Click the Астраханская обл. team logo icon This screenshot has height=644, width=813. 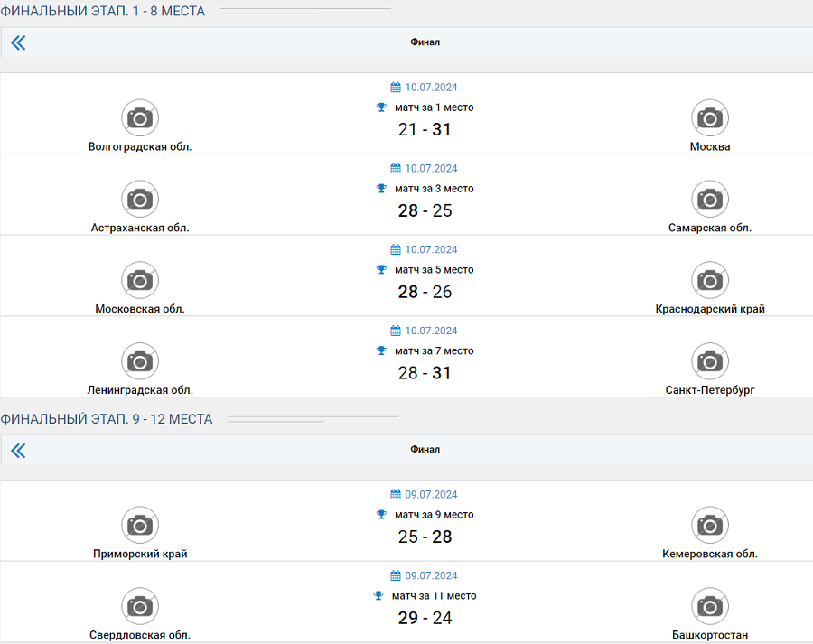[x=140, y=199]
